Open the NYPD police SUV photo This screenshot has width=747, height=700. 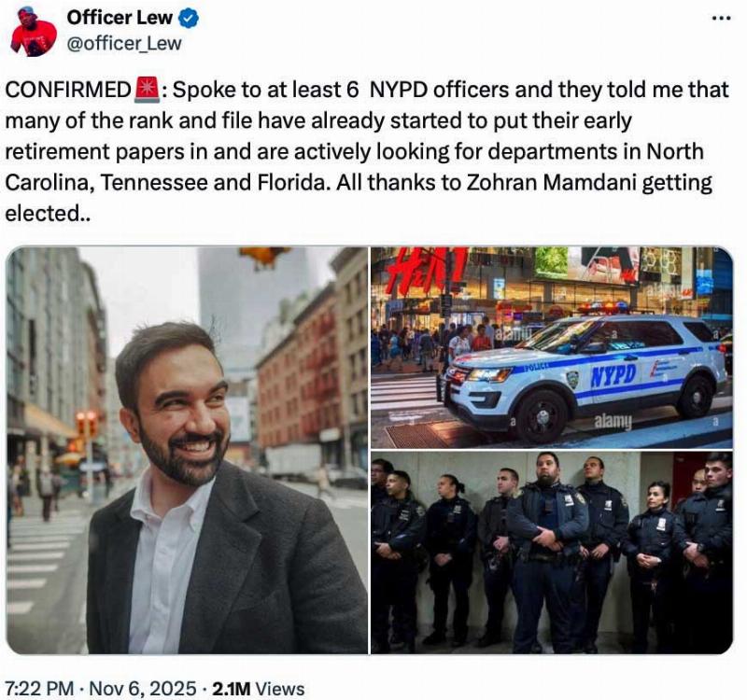(x=552, y=347)
